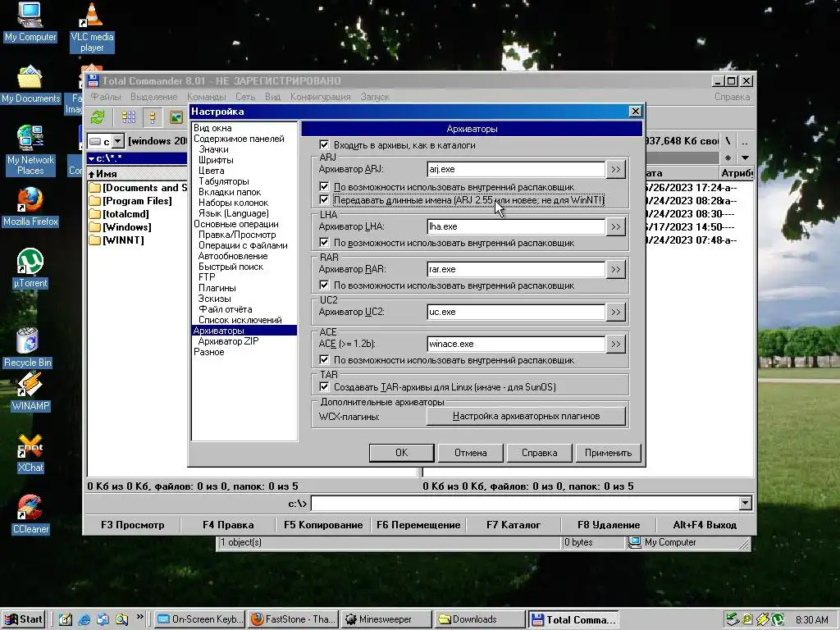Screen dimensions: 840x630
Task: Toggle 'Создавать TAR-архивы для Linux' checkbox
Action: click(x=324, y=386)
